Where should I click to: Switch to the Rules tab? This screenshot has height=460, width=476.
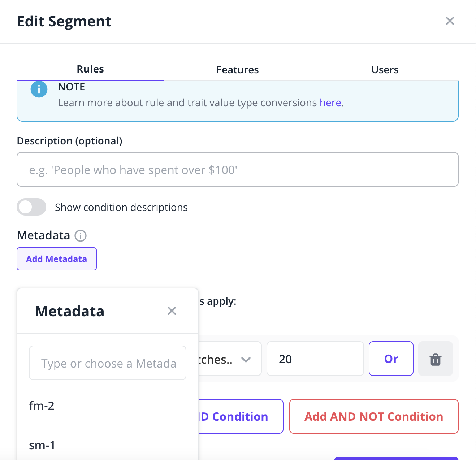90,69
